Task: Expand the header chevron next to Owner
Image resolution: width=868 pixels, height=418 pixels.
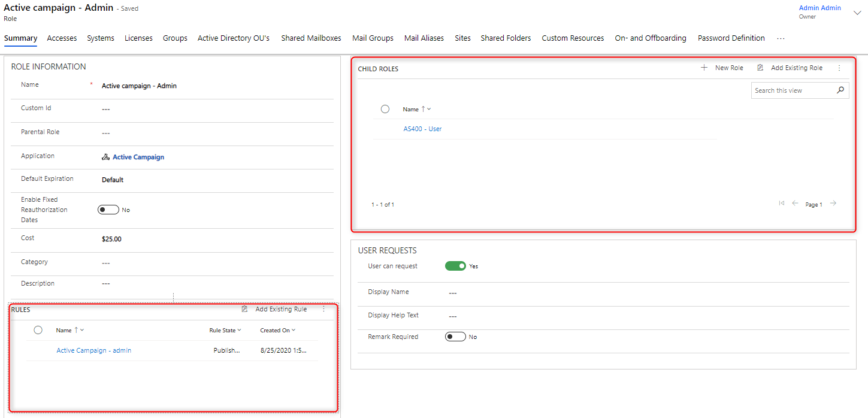Action: point(857,13)
